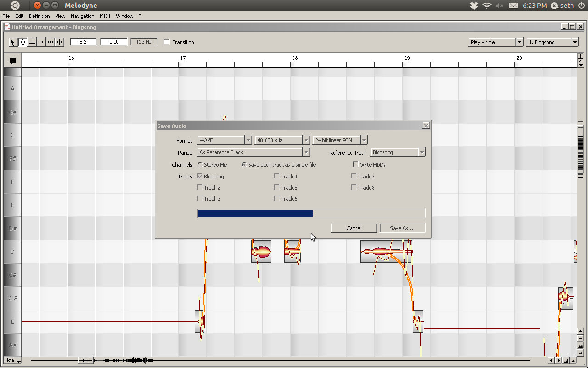The width and height of the screenshot is (588, 368).
Task: Open the Range dropdown set to As Reference Track
Action: click(254, 152)
